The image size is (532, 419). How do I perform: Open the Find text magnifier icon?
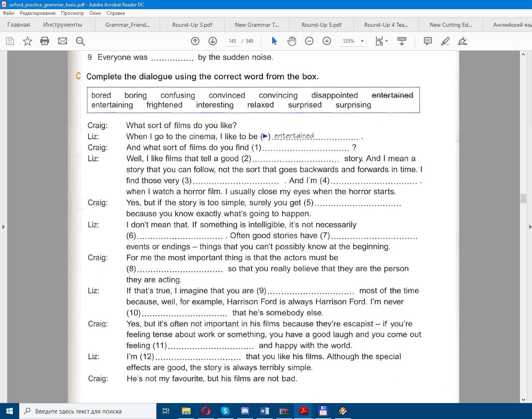coord(80,41)
